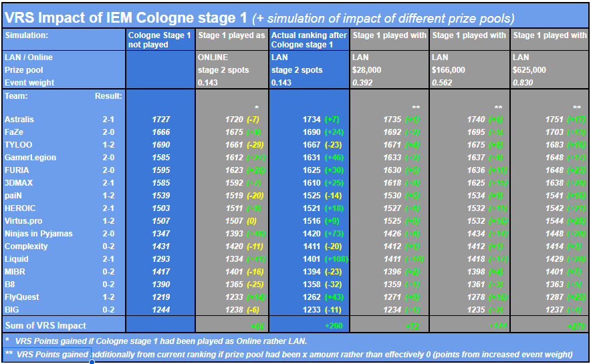Select Astralis's '2-1' result
Image resolution: width=591 pixels, height=364 pixels.
(108, 120)
